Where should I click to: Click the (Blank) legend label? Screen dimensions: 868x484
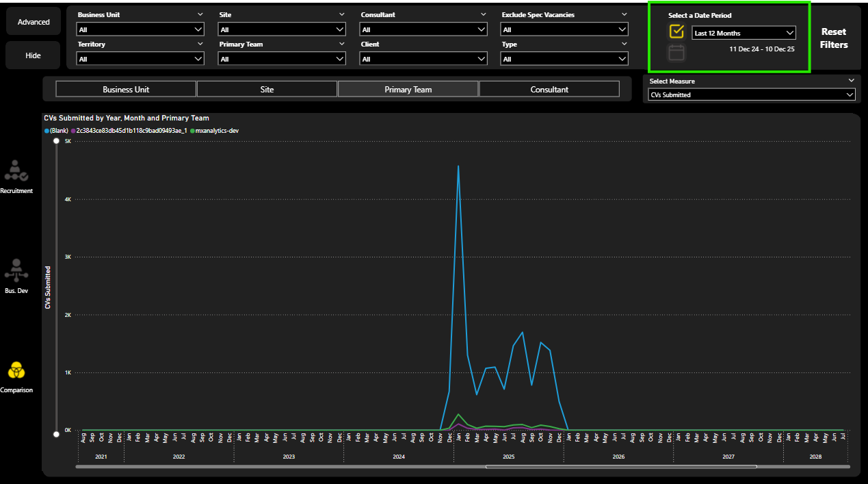pyautogui.click(x=59, y=130)
